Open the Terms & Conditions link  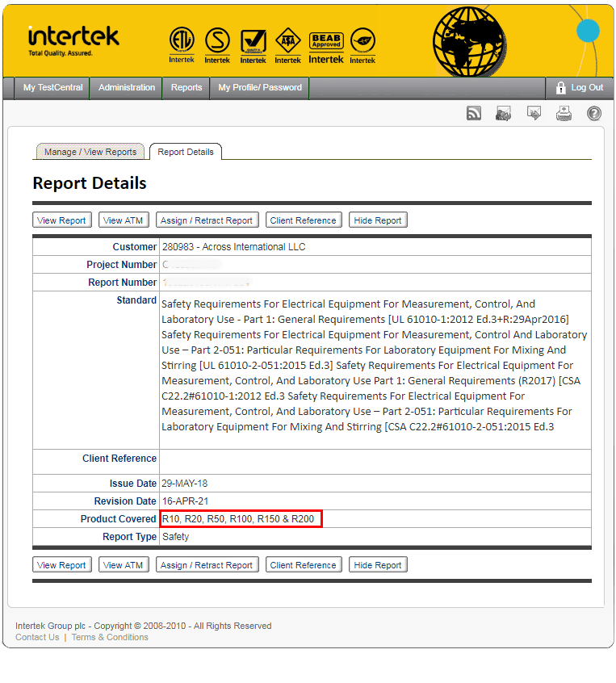[110, 637]
